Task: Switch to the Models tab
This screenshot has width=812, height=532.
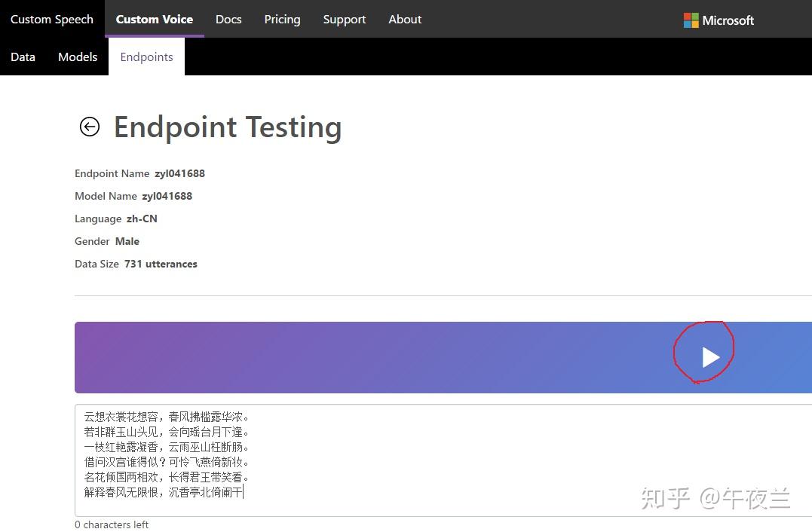Action: click(78, 57)
